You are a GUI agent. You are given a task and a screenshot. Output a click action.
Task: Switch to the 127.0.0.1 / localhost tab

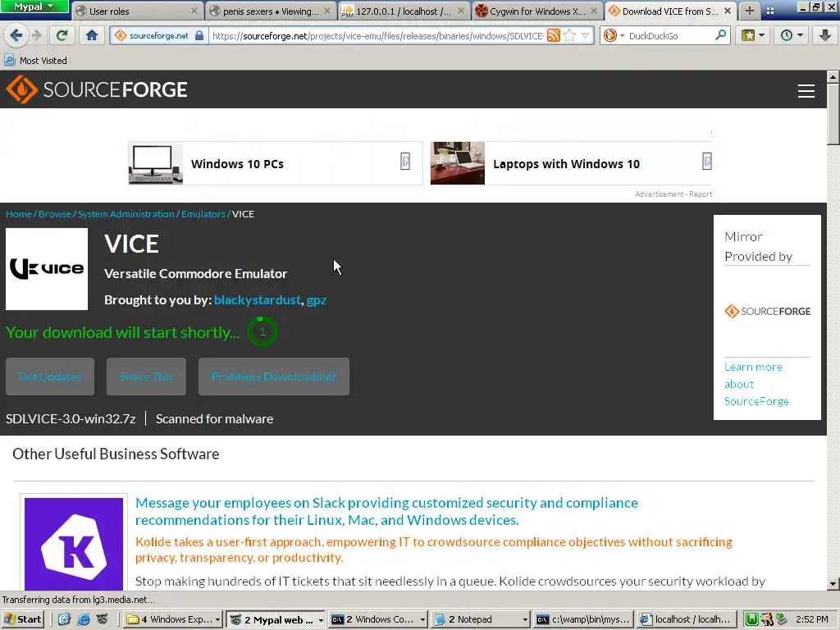[403, 11]
